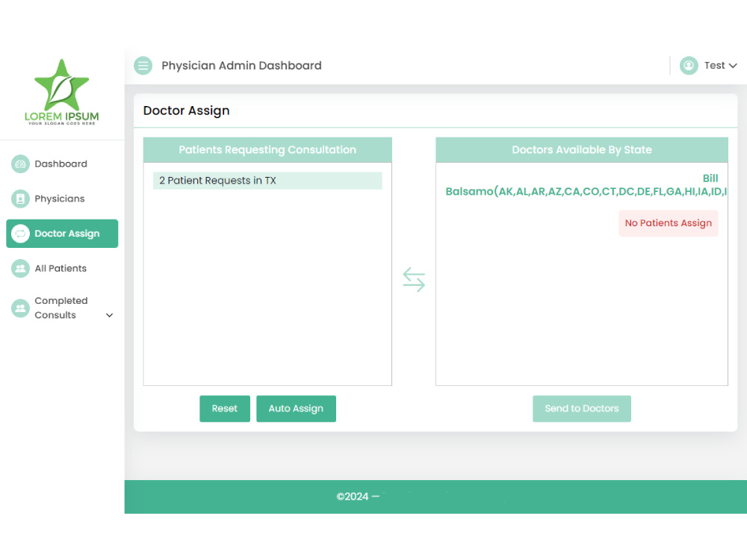Click the All Patients people icon
The width and height of the screenshot is (747, 560).
pos(20,269)
